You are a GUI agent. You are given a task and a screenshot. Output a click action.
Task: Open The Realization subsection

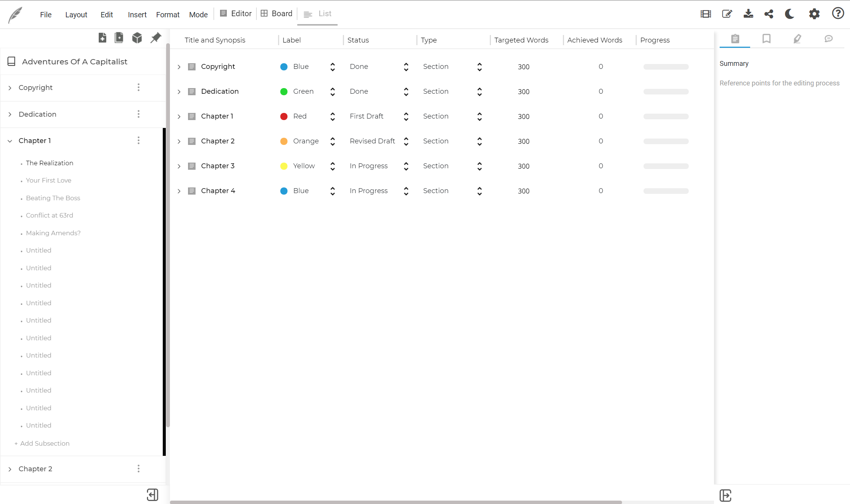tap(50, 163)
